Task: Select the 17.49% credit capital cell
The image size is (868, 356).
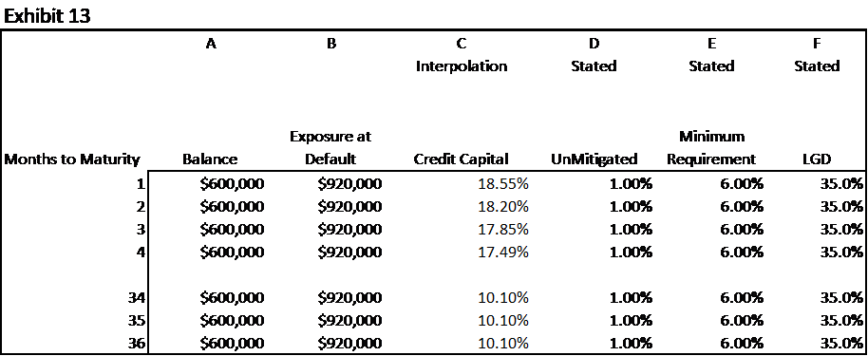Action: click(x=503, y=252)
